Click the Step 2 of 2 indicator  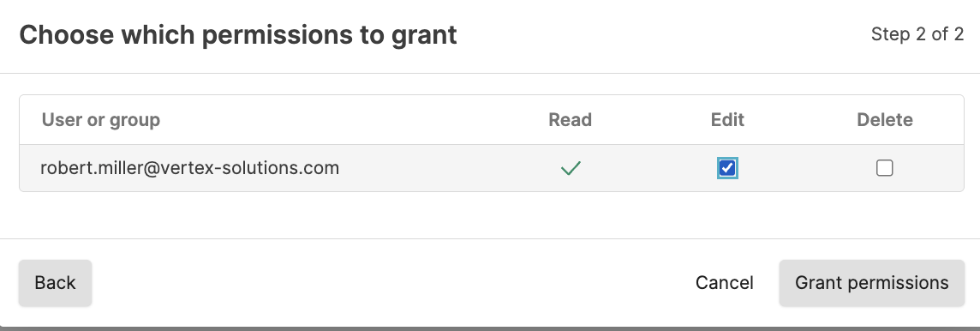coord(917,34)
